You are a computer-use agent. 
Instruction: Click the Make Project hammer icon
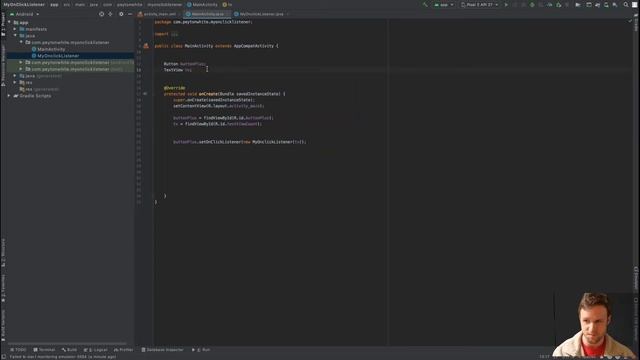click(425, 4)
